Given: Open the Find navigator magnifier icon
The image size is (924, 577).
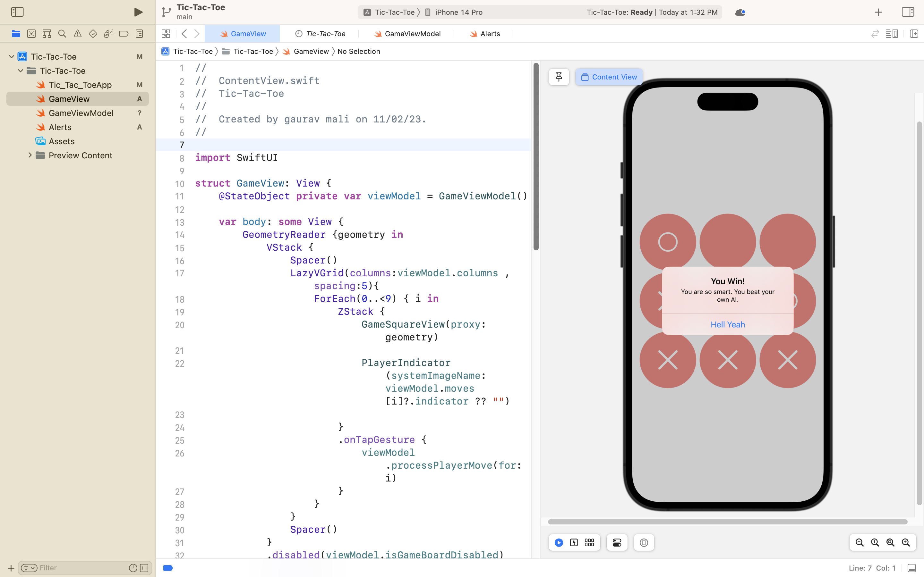Looking at the screenshot, I should click(62, 34).
